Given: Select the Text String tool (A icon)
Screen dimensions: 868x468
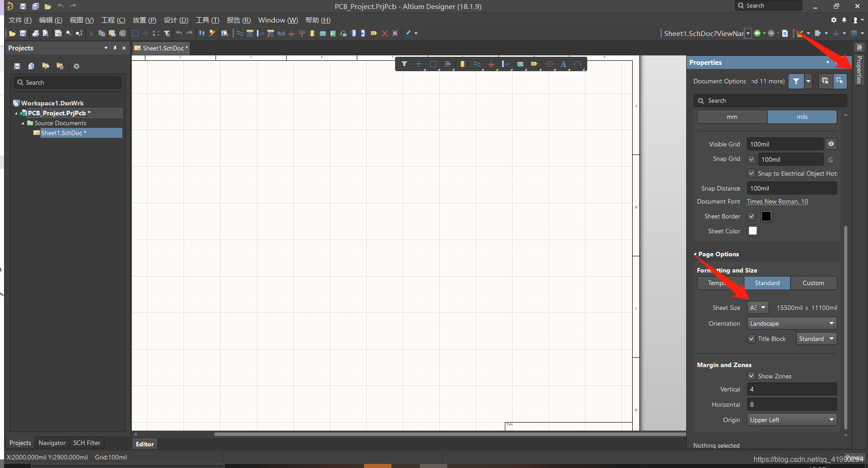Looking at the screenshot, I should [563, 64].
